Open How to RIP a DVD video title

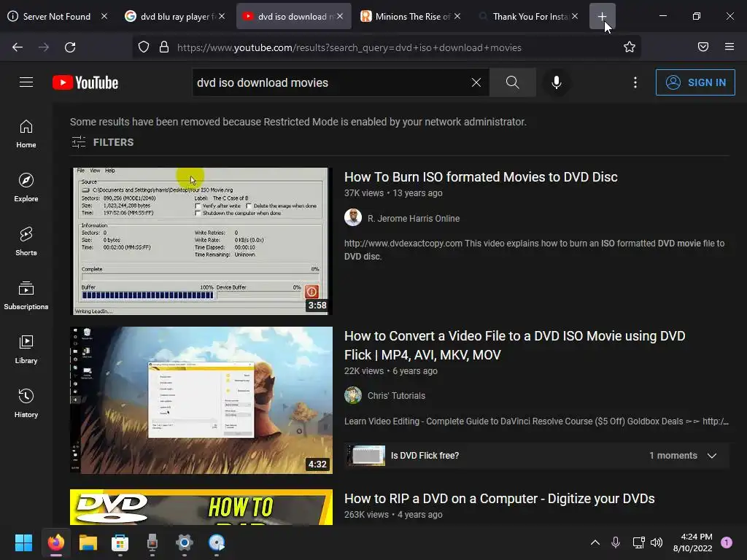[499, 499]
